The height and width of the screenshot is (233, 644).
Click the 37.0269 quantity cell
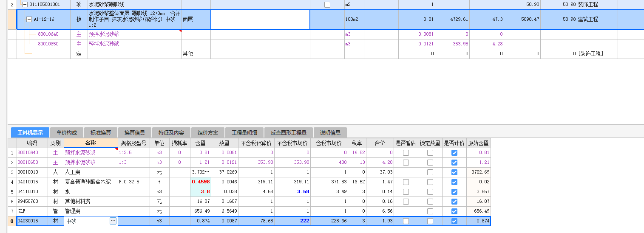tap(225, 172)
